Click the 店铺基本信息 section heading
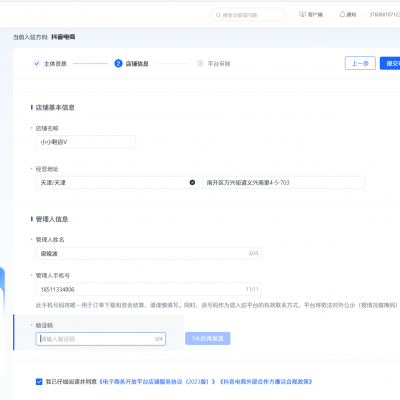Screen dimensions: 400x400 55,107
